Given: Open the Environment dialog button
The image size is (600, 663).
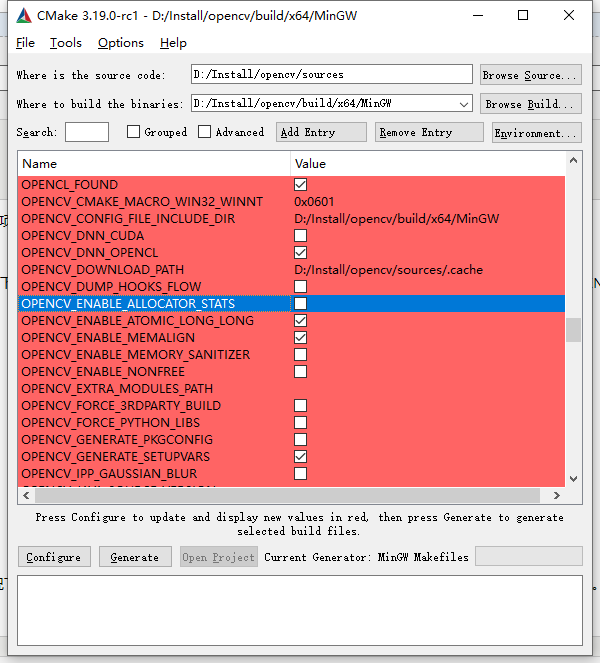Looking at the screenshot, I should [537, 133].
